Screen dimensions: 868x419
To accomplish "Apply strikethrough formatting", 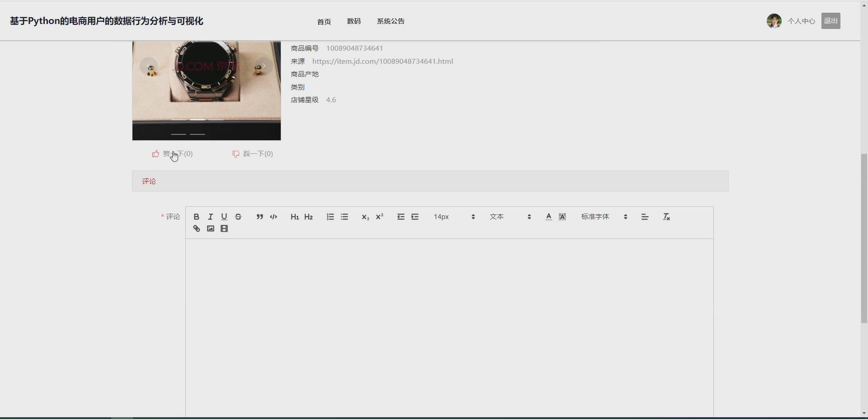I will (238, 217).
